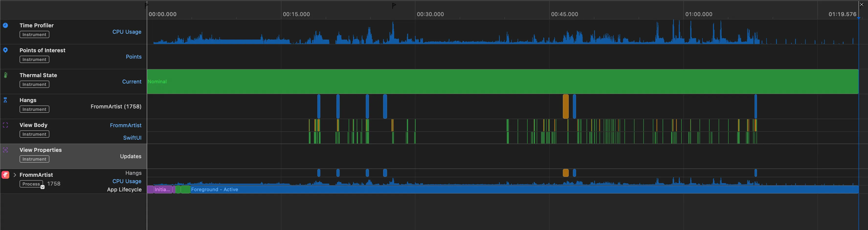Select the App Lifecycle label
The height and width of the screenshot is (230, 868).
124,190
